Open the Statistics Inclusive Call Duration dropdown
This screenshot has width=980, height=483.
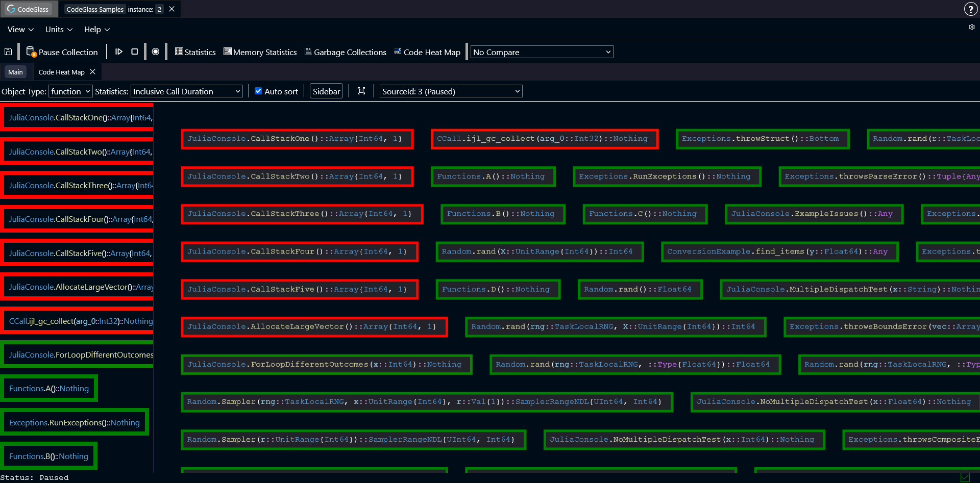pos(186,91)
